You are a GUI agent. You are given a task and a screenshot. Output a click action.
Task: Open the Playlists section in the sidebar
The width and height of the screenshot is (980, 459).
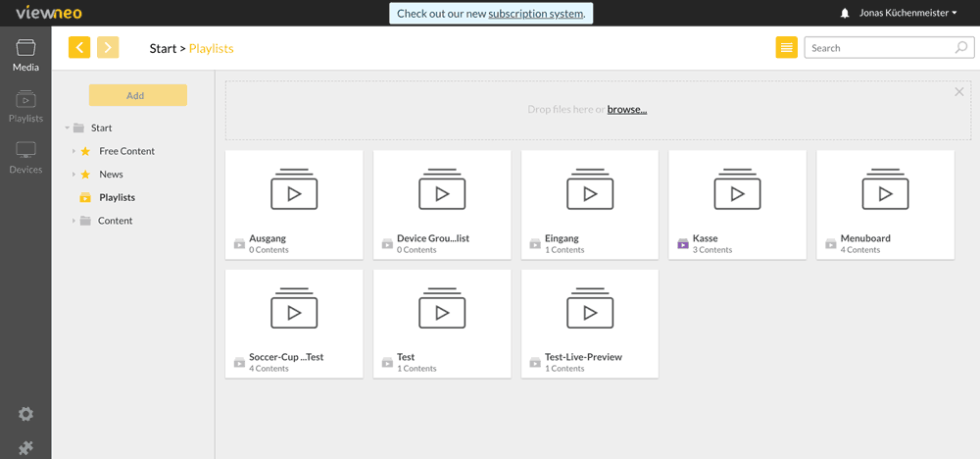(x=25, y=106)
